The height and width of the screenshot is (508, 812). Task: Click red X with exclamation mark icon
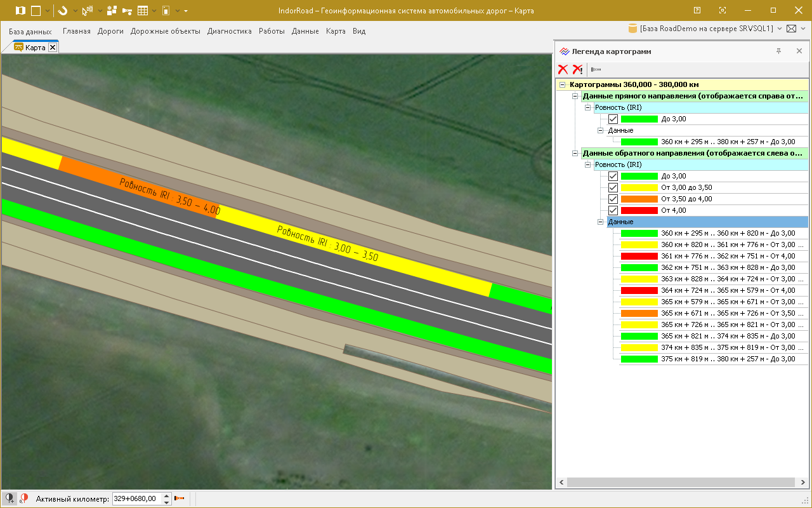[577, 69]
